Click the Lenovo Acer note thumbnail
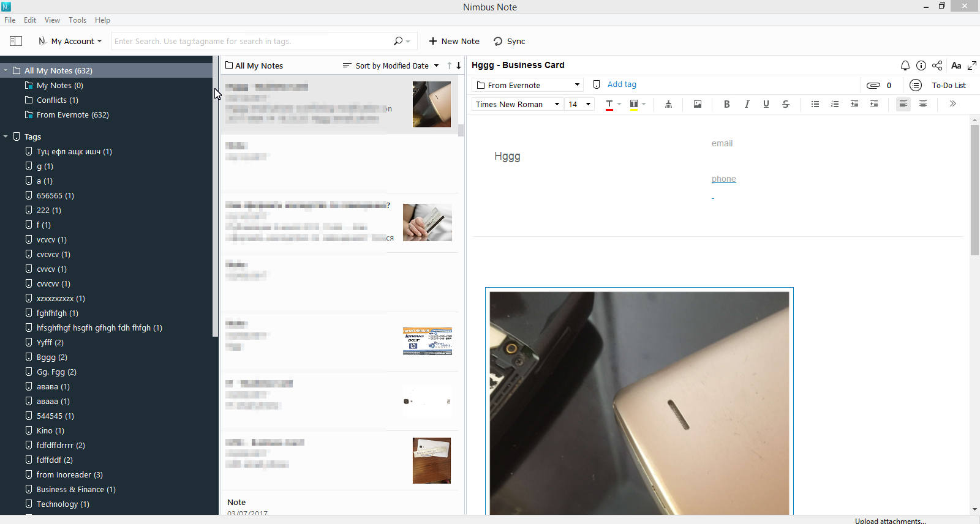This screenshot has width=980, height=524. 428,341
